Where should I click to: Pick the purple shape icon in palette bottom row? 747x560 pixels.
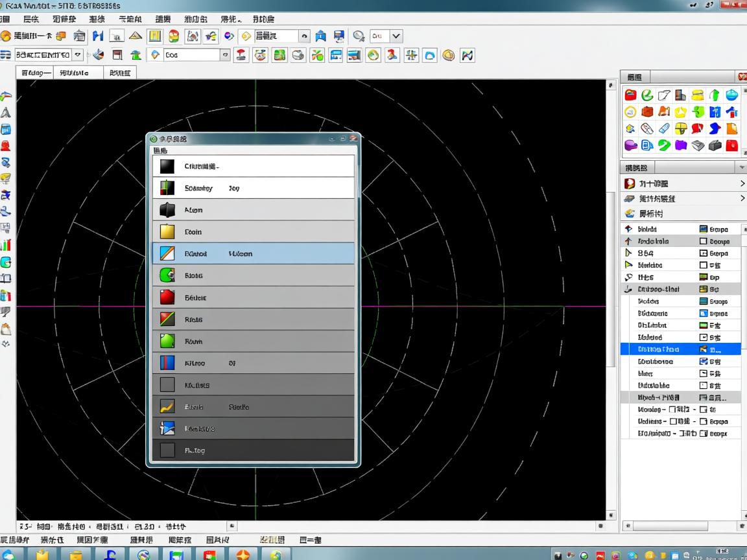(x=681, y=145)
